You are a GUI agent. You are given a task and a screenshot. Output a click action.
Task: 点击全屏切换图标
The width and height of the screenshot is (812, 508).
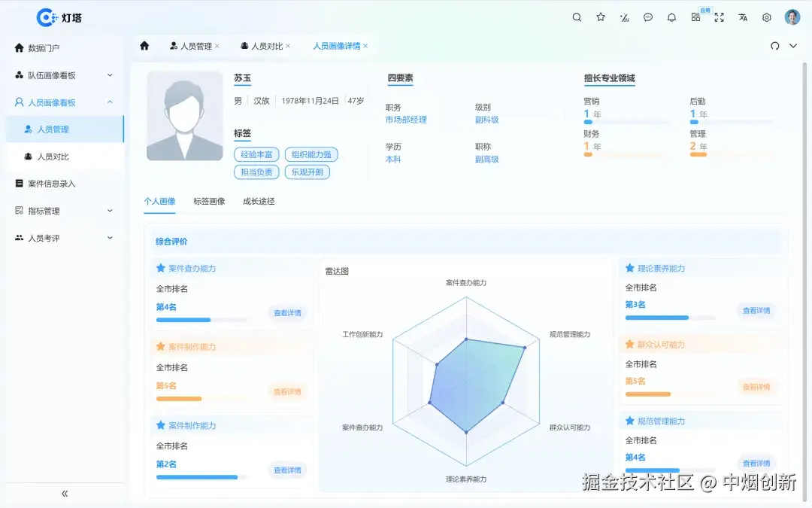[x=719, y=17]
